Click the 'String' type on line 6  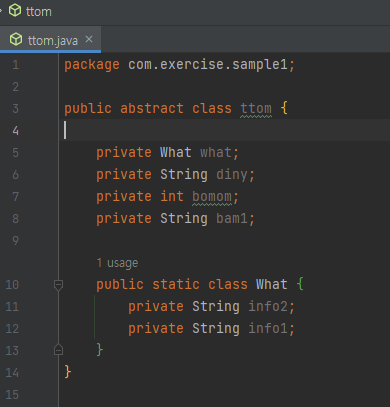(x=184, y=175)
